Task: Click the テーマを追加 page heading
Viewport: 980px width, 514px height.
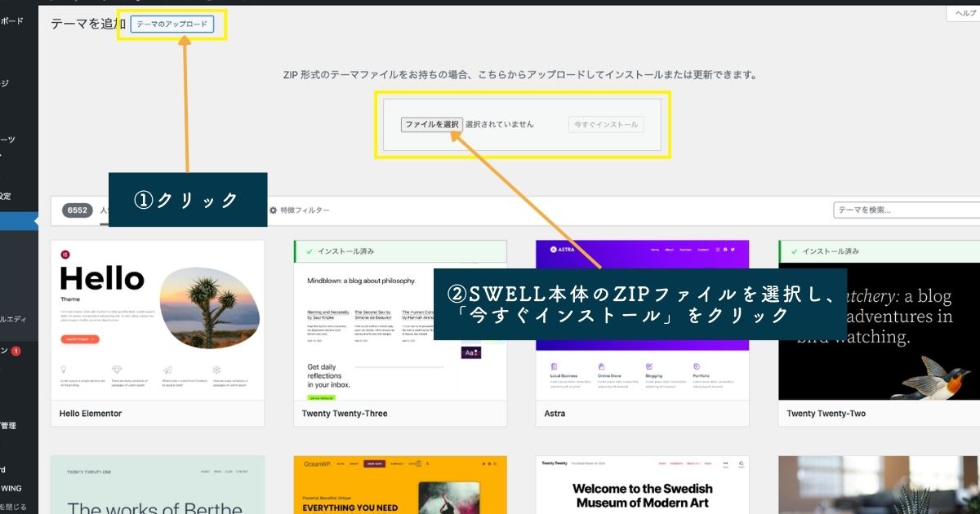Action: point(88,24)
